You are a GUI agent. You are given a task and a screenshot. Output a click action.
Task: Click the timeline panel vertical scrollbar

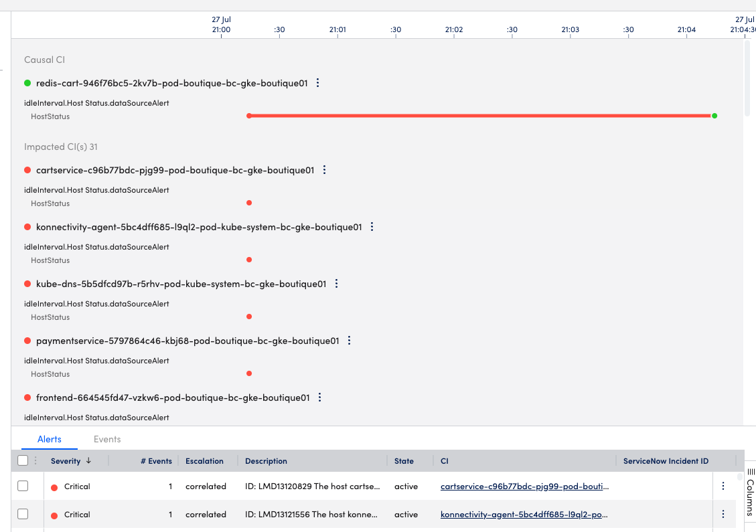(x=747, y=78)
